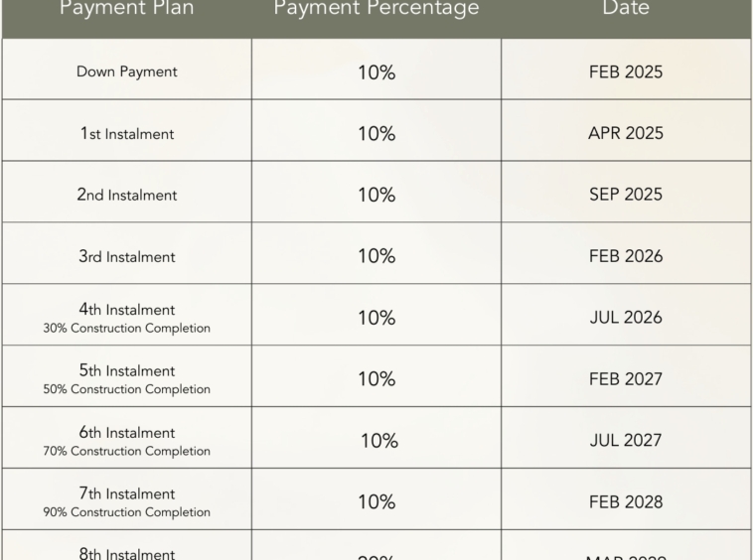Select the APR 2025 date
The image size is (753, 560).
point(626,133)
